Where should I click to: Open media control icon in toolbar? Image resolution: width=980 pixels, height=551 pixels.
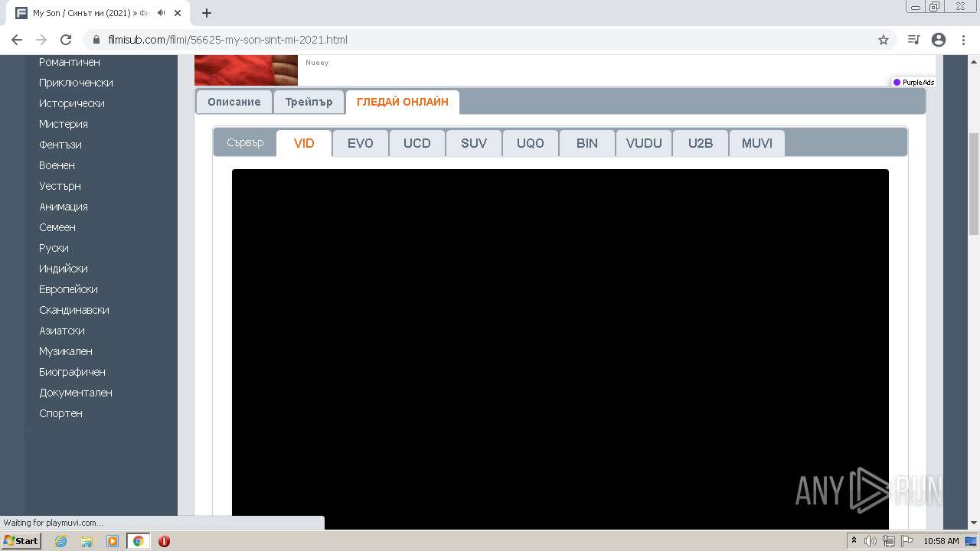(913, 40)
